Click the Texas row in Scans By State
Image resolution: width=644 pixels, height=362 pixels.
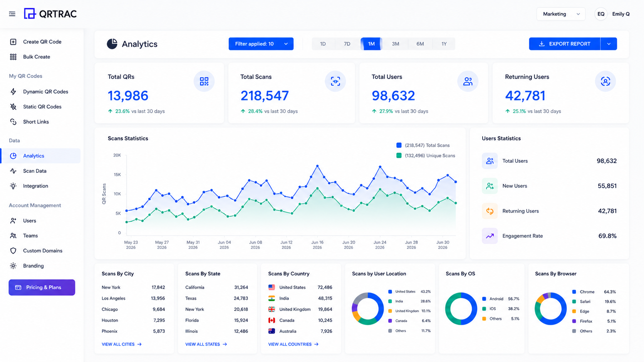pyautogui.click(x=216, y=298)
